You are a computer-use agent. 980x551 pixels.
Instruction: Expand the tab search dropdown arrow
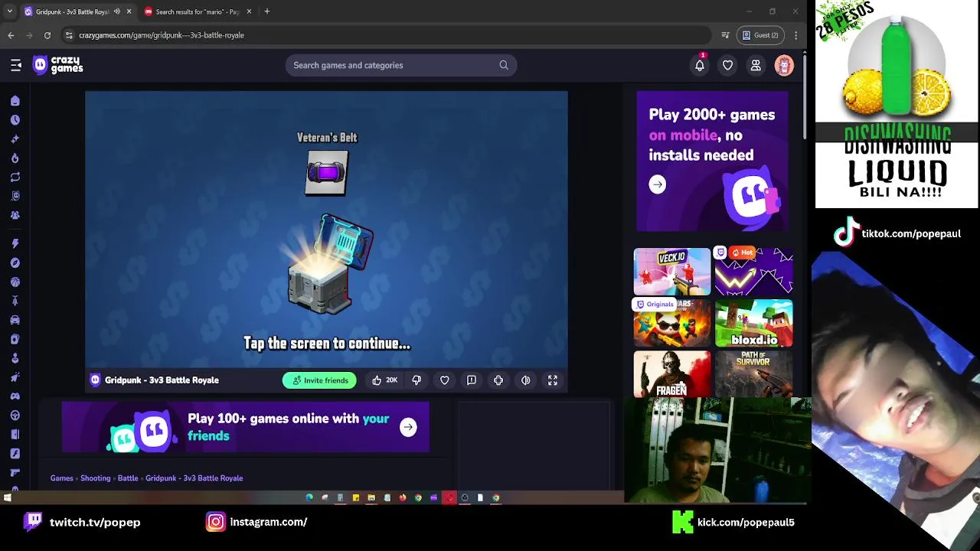point(9,11)
